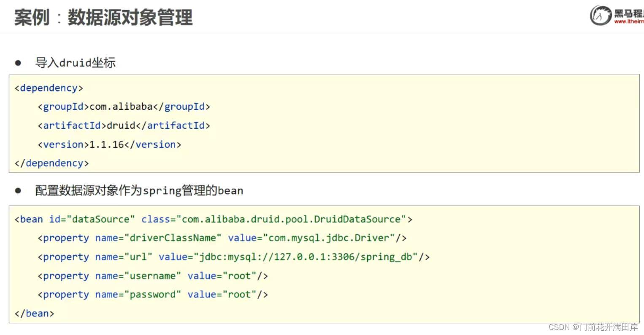Click the url property jdbc:mysql line
This screenshot has width=644, height=335.
(234, 257)
